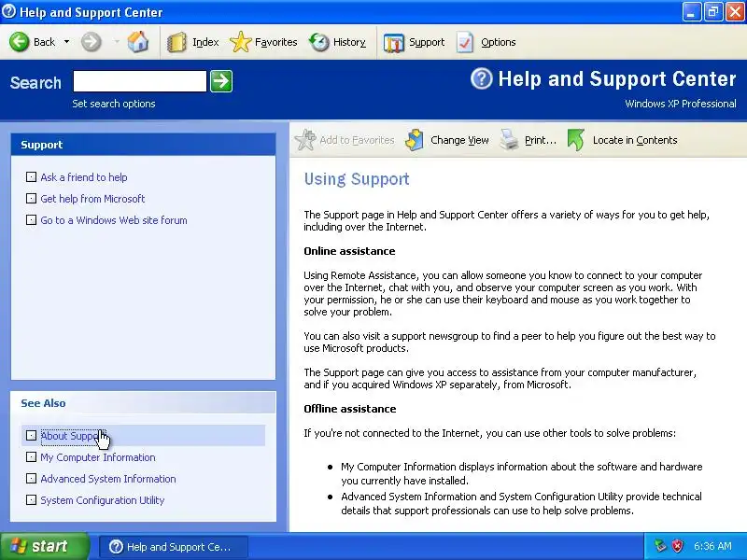Open the Windows start button
The image size is (747, 560).
coord(44,546)
